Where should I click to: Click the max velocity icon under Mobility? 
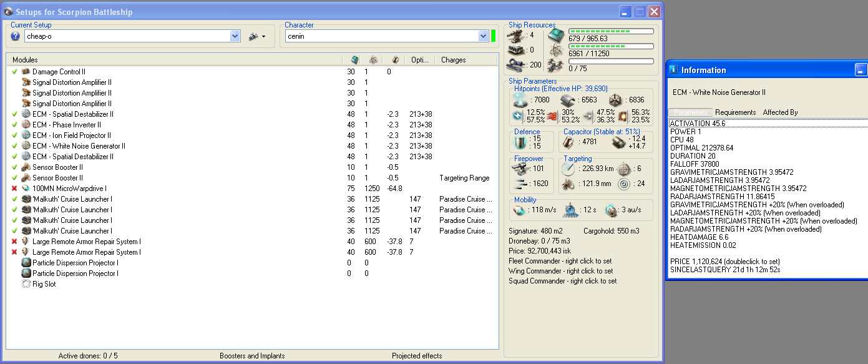(519, 210)
